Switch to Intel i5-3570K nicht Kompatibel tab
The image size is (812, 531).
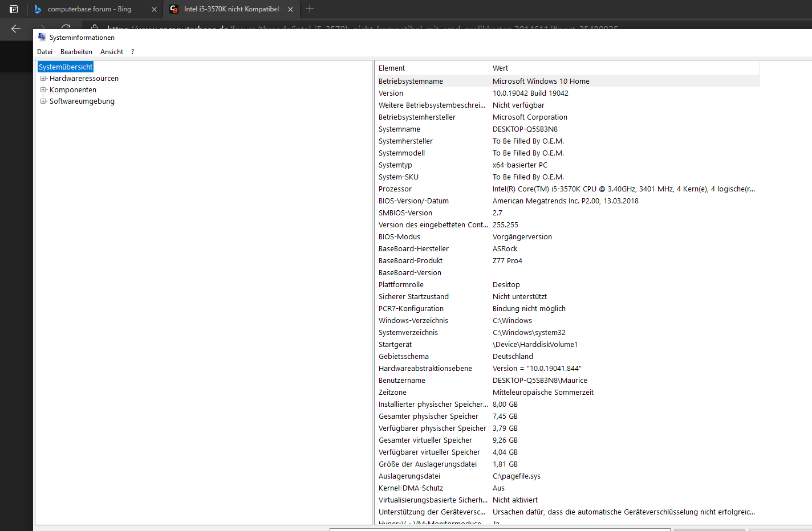(x=232, y=9)
